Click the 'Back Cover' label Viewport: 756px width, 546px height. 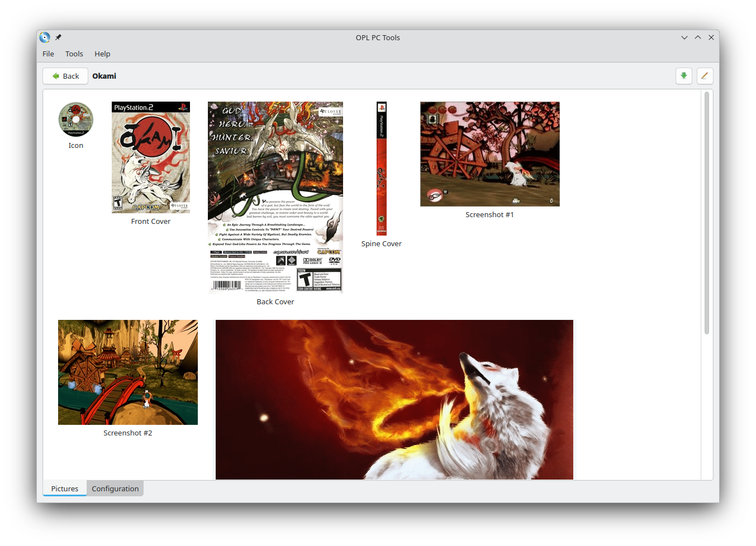[275, 302]
